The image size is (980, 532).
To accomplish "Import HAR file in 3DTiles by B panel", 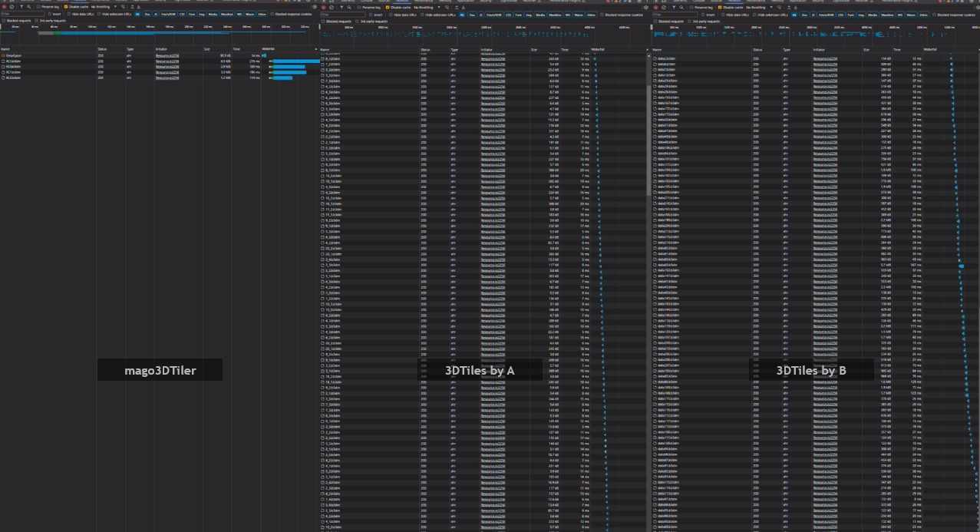I will pos(789,8).
